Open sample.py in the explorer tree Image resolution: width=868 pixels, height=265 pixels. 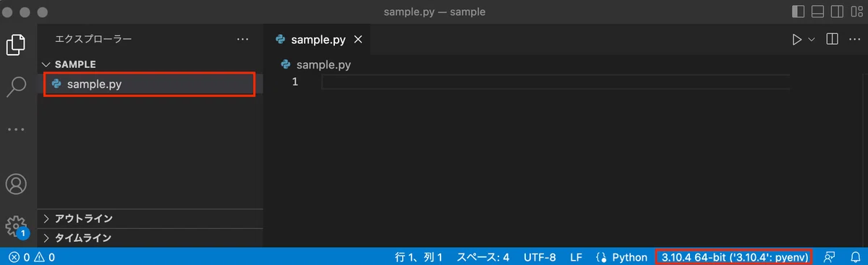[150, 84]
